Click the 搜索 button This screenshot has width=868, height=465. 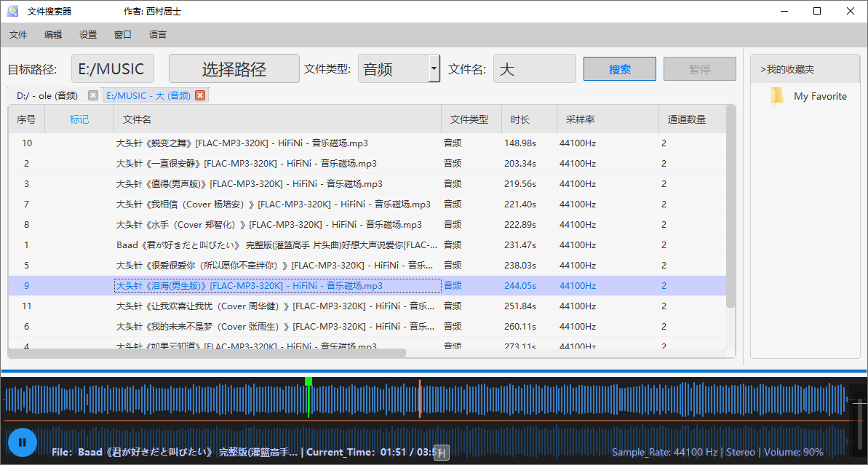[x=620, y=69]
